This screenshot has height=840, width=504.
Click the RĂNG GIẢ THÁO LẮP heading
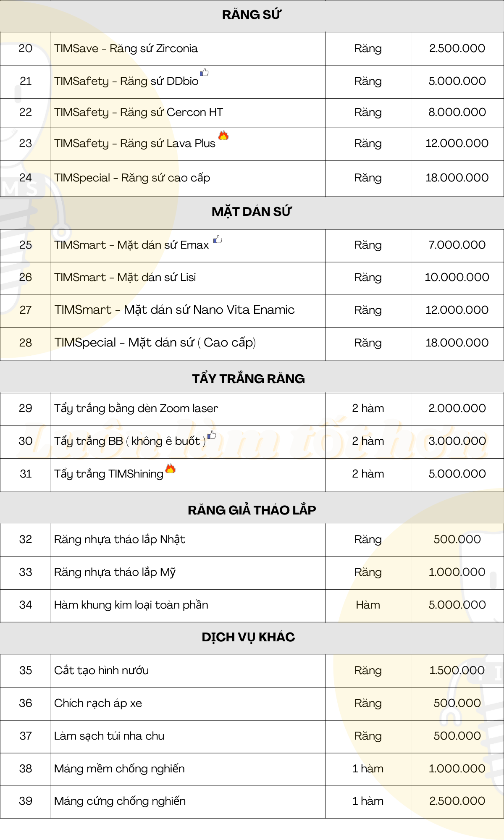252,510
